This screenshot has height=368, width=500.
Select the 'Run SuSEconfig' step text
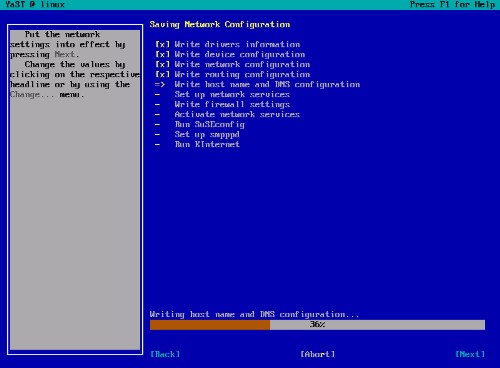tap(210, 124)
